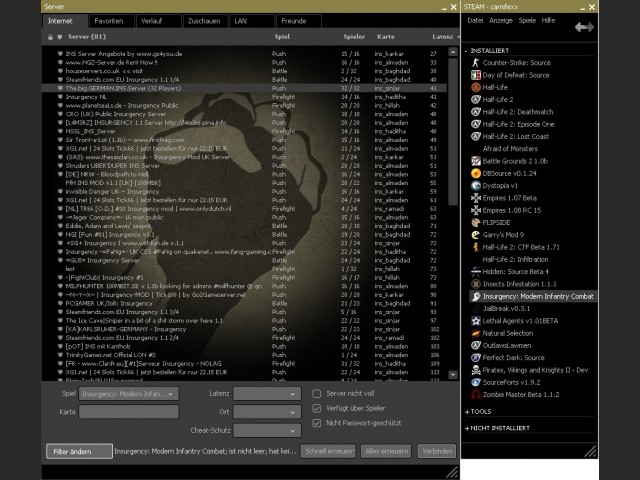Click the FLIPSIDE game icon

(x=476, y=222)
